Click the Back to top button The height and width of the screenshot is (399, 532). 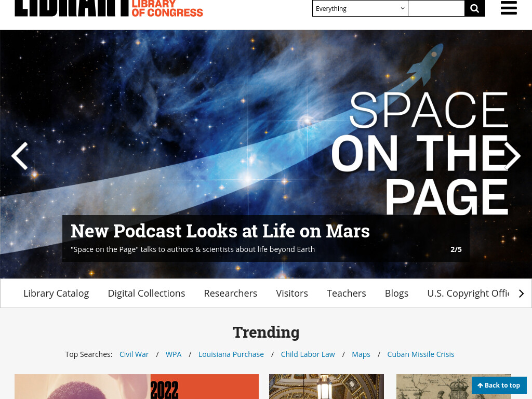coord(499,385)
